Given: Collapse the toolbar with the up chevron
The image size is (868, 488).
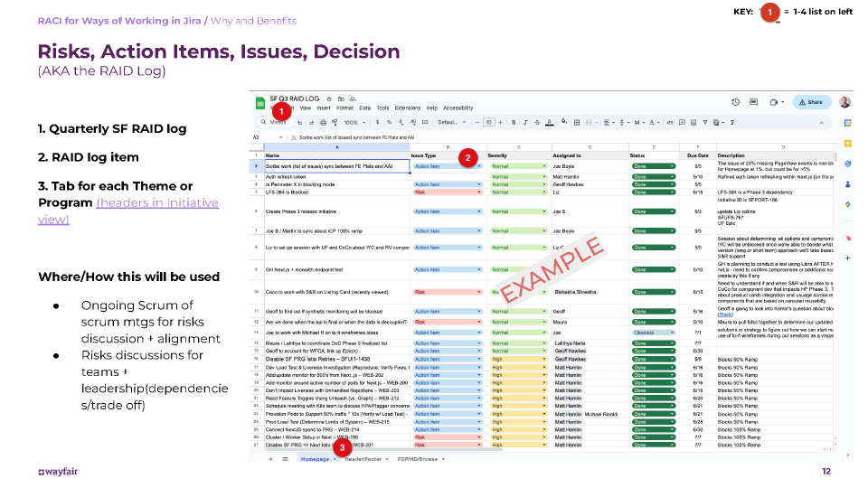Looking at the screenshot, I should point(822,123).
